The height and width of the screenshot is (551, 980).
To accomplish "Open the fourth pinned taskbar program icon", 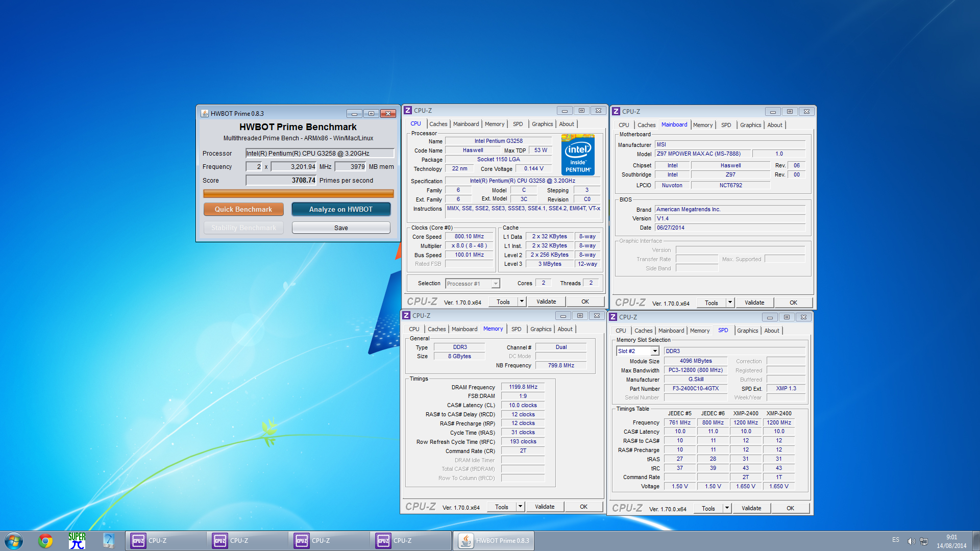I will tap(108, 541).
